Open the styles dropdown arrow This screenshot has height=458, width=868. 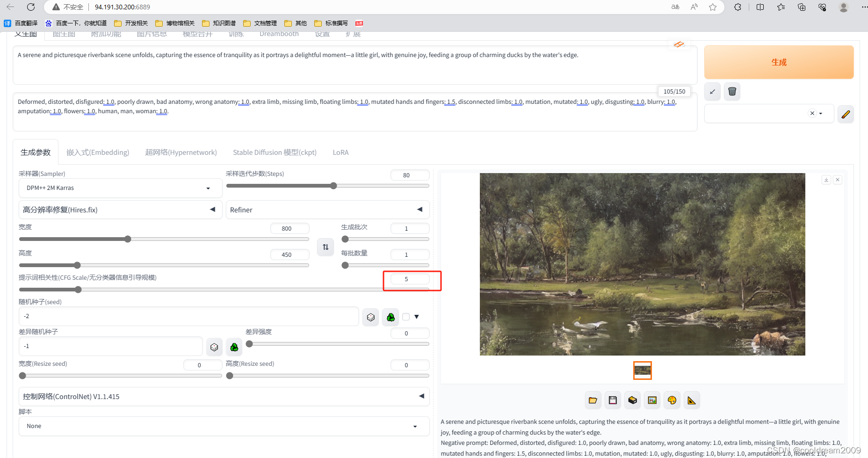coord(821,114)
